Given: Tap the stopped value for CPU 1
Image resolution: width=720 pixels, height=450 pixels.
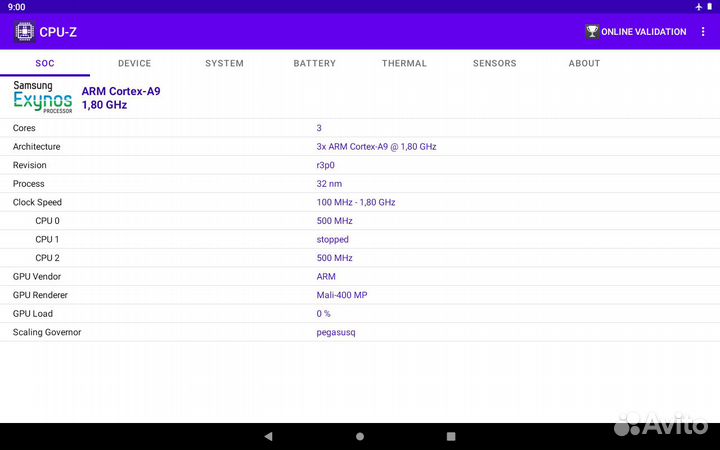Looking at the screenshot, I should (332, 240).
